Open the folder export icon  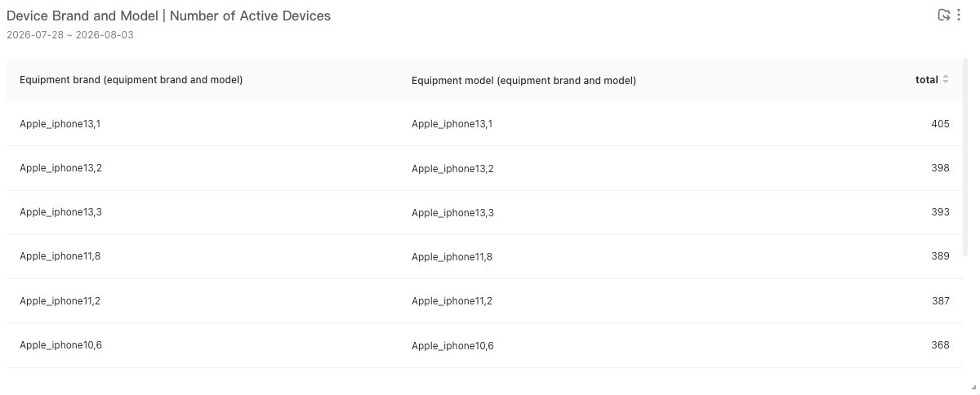pos(944,15)
